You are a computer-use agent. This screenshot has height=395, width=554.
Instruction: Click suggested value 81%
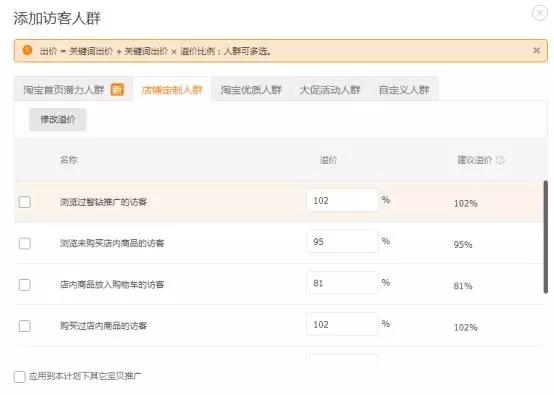(x=463, y=286)
